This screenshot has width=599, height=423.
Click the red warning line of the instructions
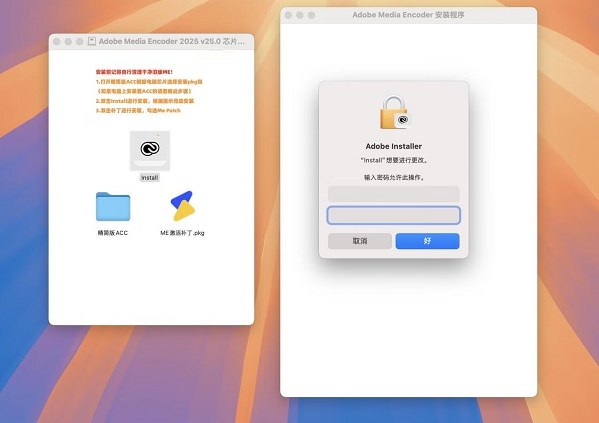134,72
